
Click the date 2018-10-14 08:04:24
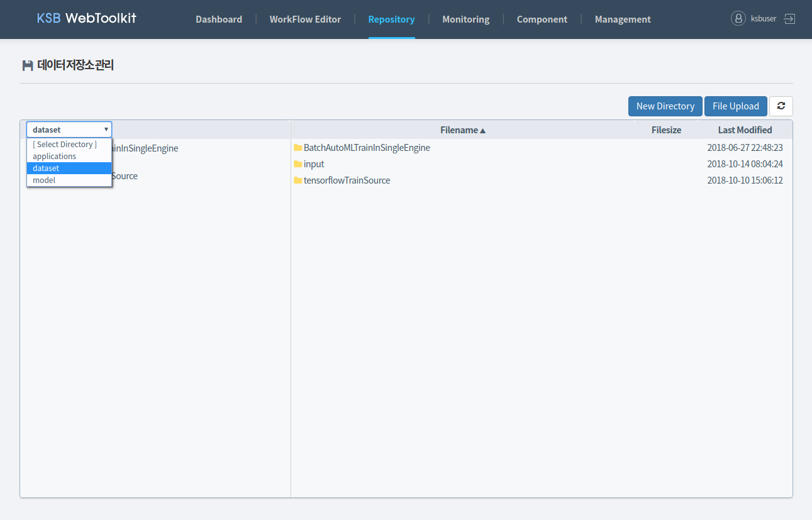pyautogui.click(x=745, y=164)
